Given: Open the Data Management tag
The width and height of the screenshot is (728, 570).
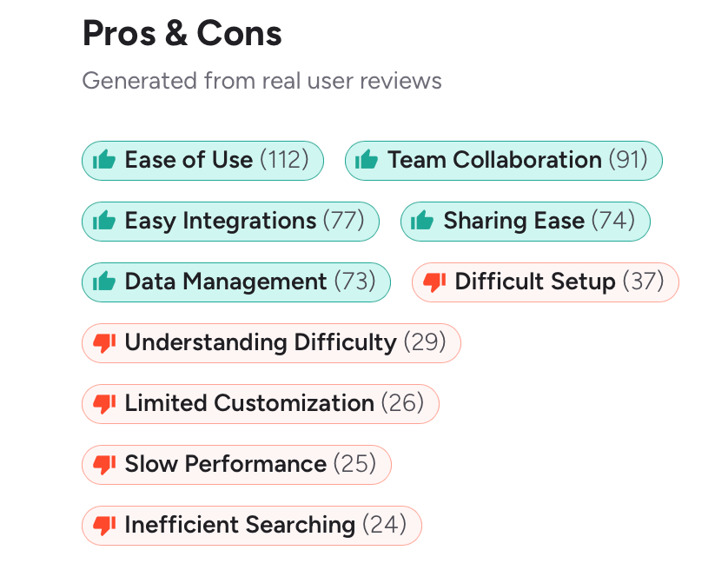Looking at the screenshot, I should [235, 282].
